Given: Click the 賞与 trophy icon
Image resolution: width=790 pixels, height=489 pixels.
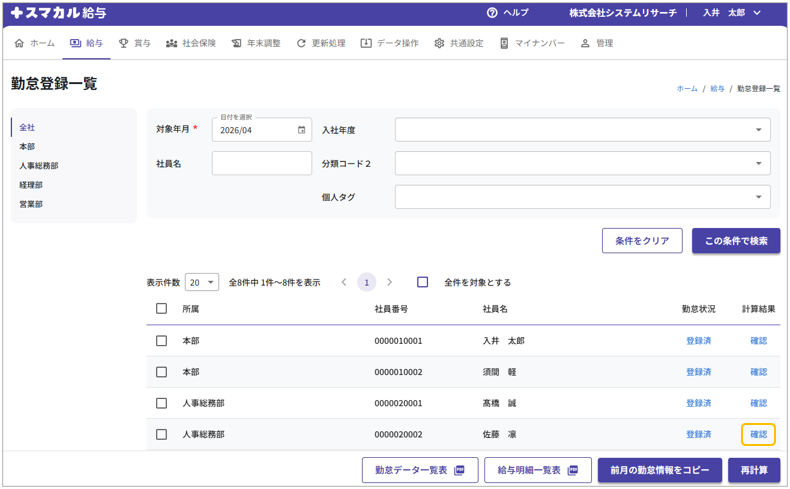Looking at the screenshot, I should point(123,44).
